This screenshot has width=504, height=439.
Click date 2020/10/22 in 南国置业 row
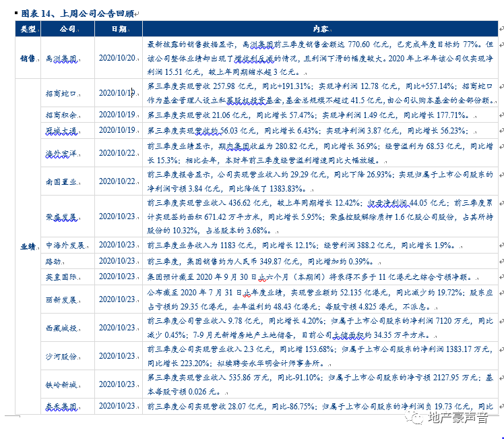tap(117, 181)
